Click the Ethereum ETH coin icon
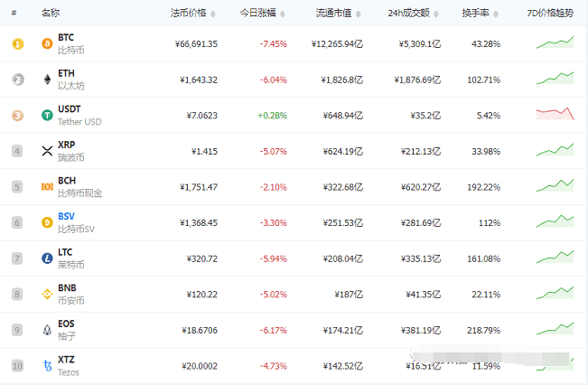Screen dimensions: 588x385 tap(47, 80)
